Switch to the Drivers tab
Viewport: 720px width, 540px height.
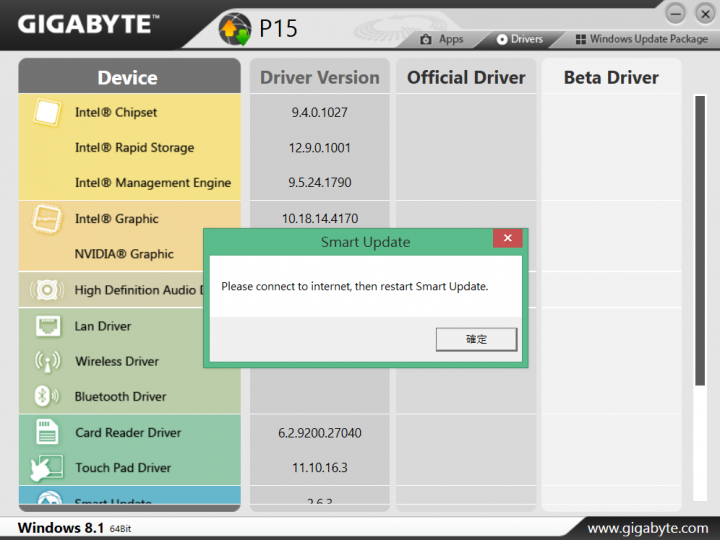(520, 39)
